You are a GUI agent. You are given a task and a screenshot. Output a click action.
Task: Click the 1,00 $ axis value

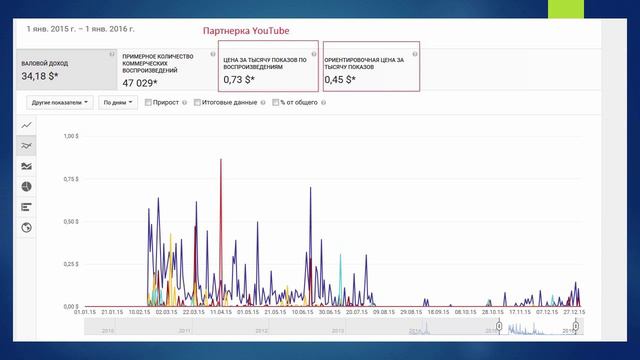pos(71,136)
